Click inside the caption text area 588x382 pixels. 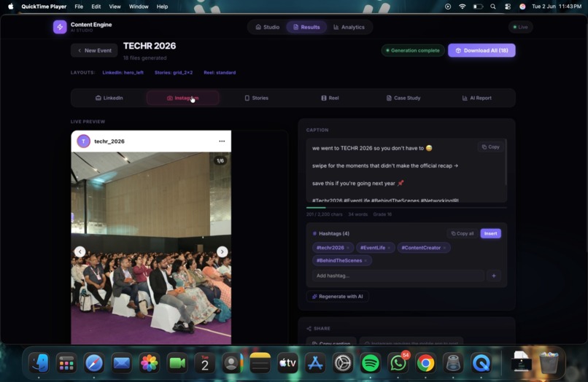coord(406,170)
